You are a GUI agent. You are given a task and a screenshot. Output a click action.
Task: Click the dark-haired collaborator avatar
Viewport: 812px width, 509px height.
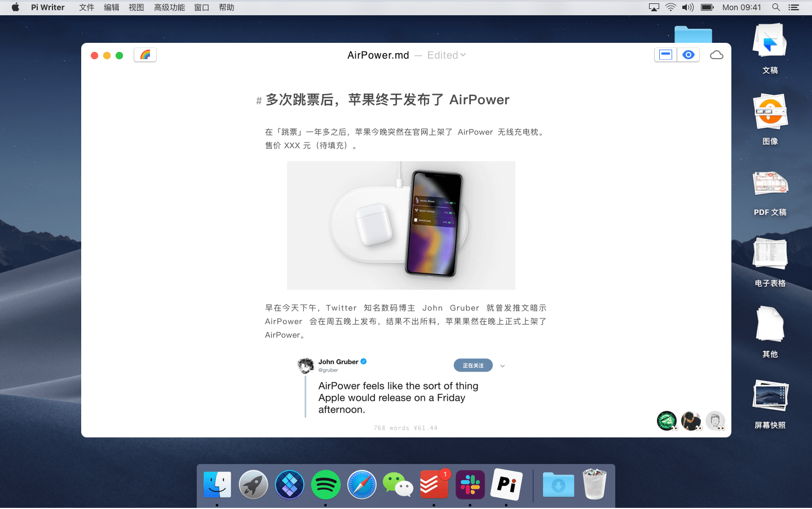tap(691, 421)
